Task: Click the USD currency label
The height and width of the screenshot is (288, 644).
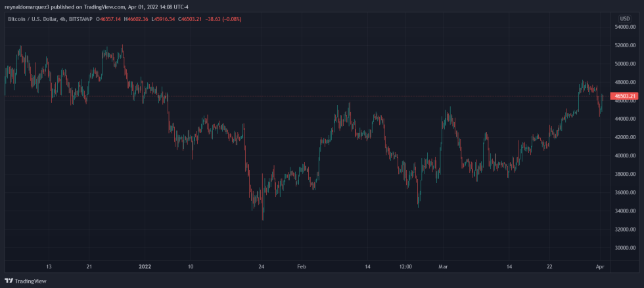Action: click(625, 19)
